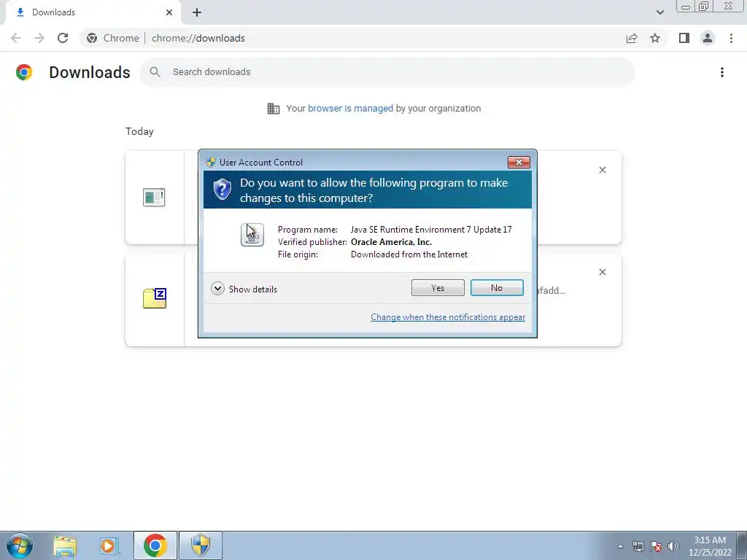
Task: Open the Chrome profile avatar
Action: click(x=708, y=38)
